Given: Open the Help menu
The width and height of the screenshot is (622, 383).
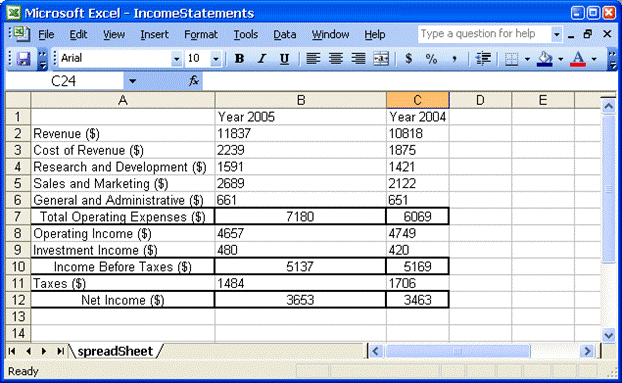Looking at the screenshot, I should pyautogui.click(x=375, y=34).
